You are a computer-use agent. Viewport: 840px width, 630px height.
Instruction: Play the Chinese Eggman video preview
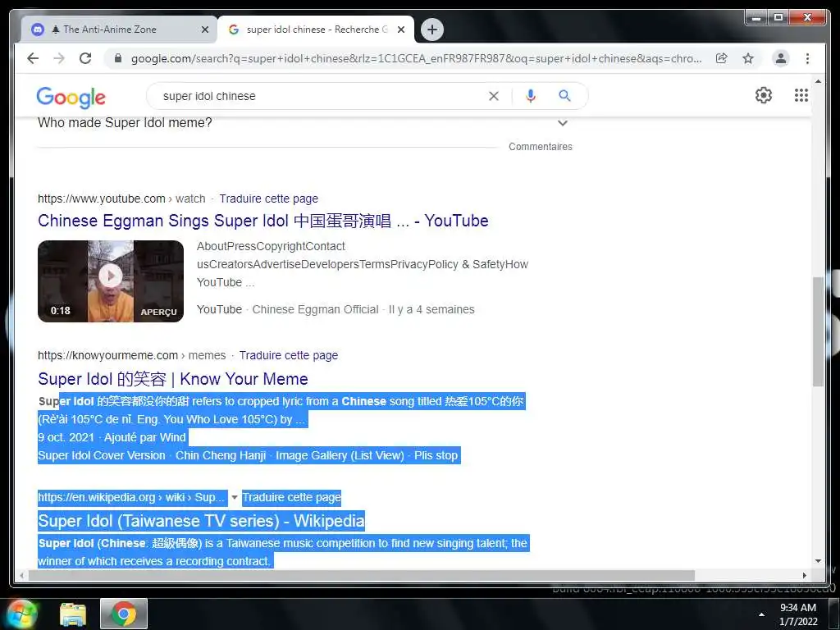tap(111, 276)
